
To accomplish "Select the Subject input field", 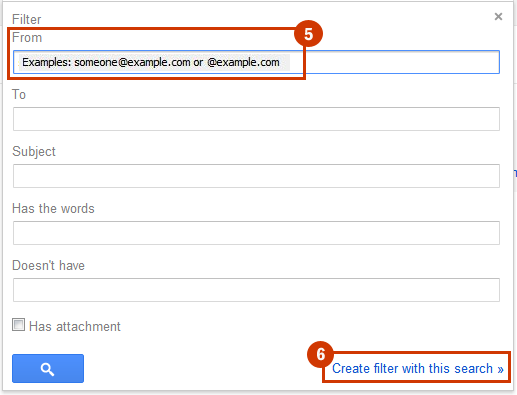I will coord(256,176).
